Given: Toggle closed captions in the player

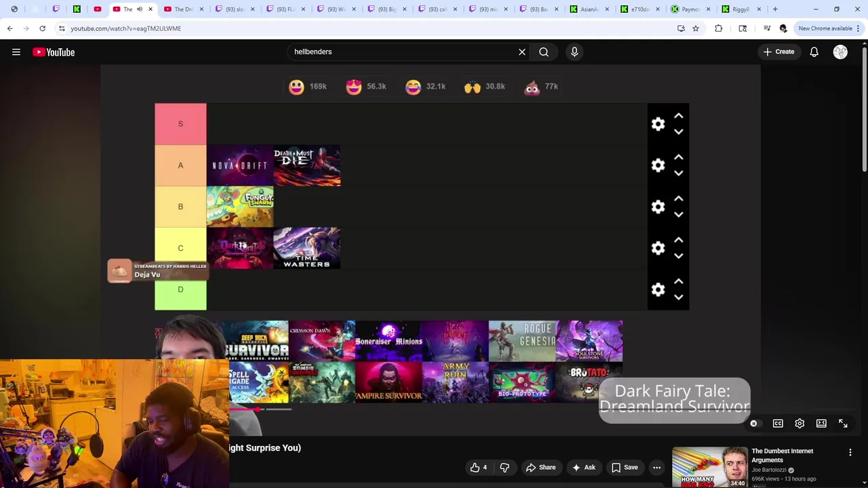Looking at the screenshot, I should click(778, 424).
